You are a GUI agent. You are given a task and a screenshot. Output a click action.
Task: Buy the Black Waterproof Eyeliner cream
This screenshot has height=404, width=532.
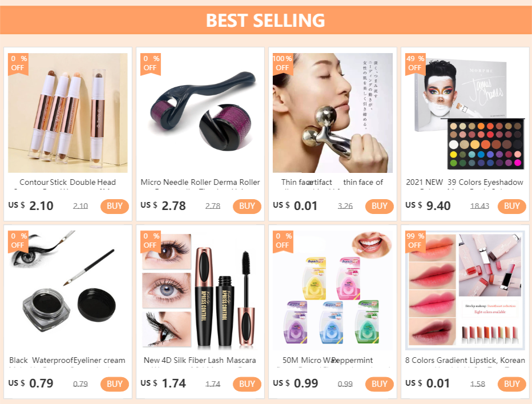tap(115, 384)
